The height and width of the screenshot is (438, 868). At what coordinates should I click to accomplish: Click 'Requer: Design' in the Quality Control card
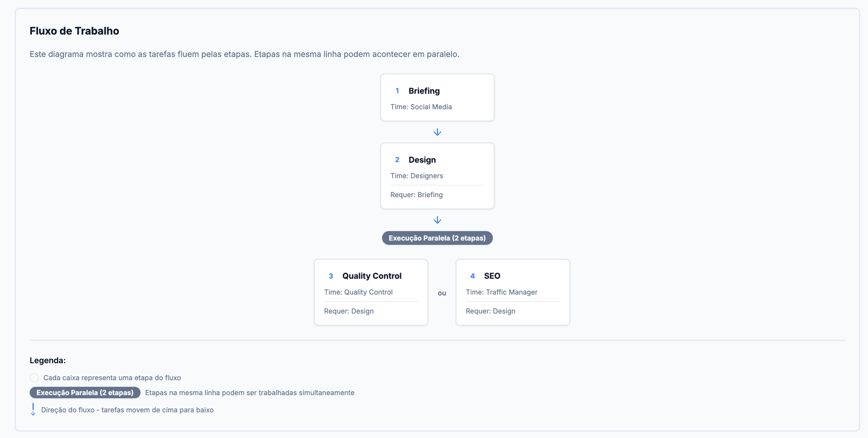pos(349,311)
